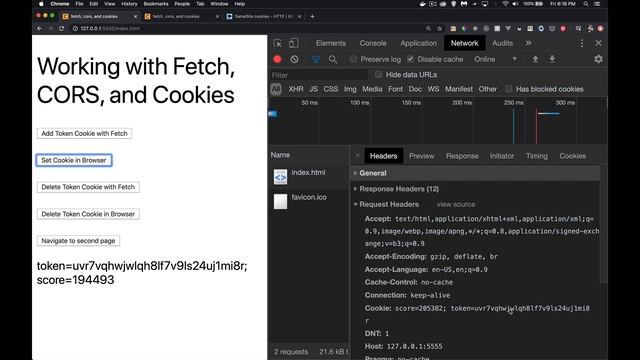
Task: Filter requests by Media type
Action: pos(372,89)
